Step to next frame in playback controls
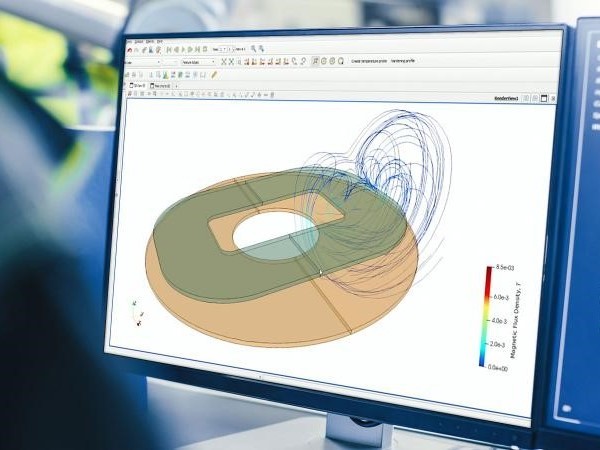 pyautogui.click(x=190, y=49)
